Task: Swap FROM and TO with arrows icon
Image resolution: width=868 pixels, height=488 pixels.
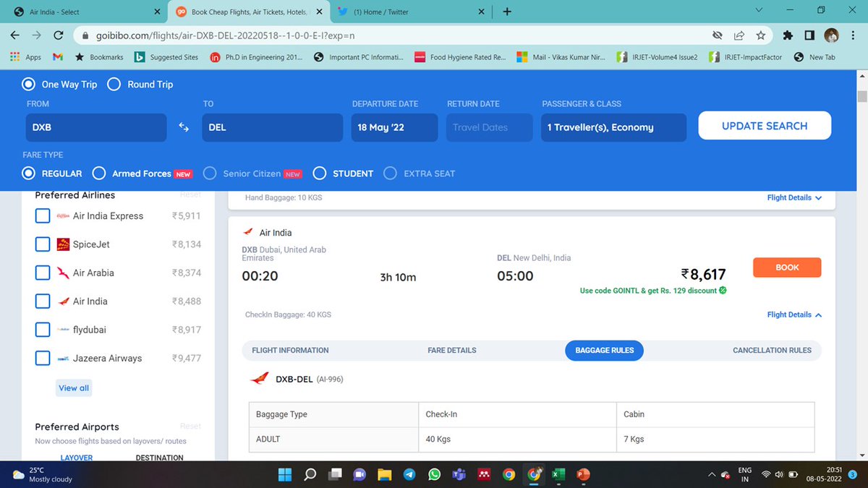Action: coord(184,127)
